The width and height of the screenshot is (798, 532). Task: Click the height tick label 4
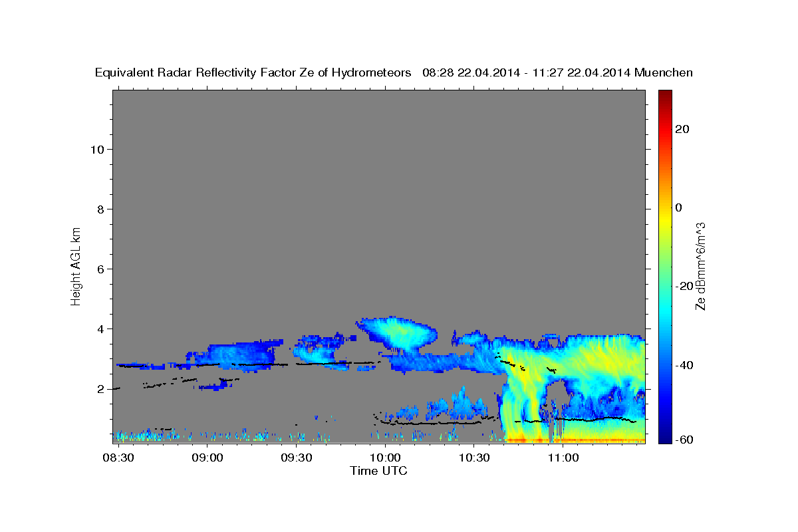tap(101, 329)
